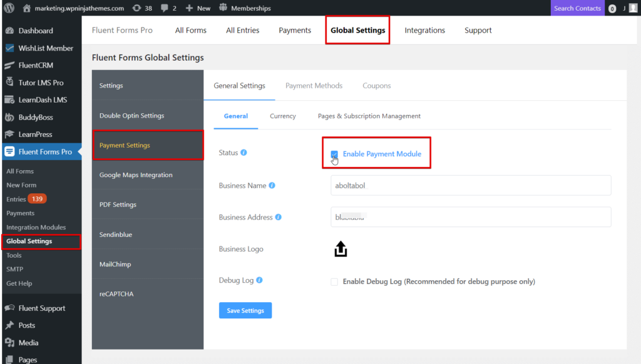Screen dimensions: 641x364
Task: Open the updates icon showing 38
Action: click(x=137, y=8)
